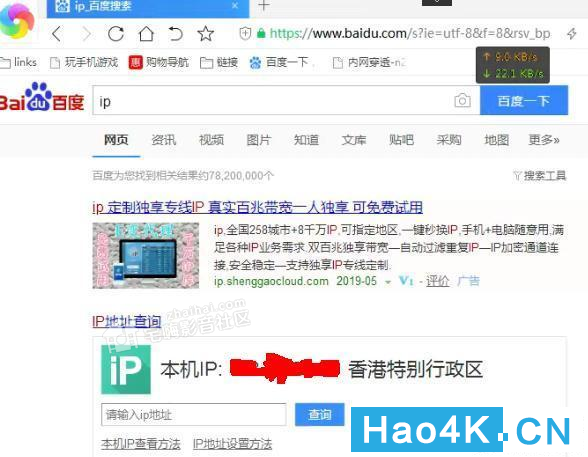Open the IP地址查询 result title

(x=127, y=321)
